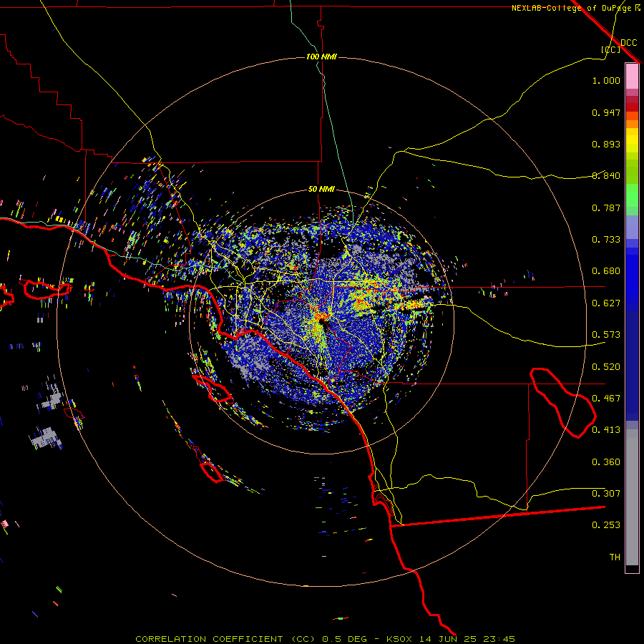This screenshot has width=644, height=644.
Task: Click the 0.787 scale value
Action: click(606, 208)
